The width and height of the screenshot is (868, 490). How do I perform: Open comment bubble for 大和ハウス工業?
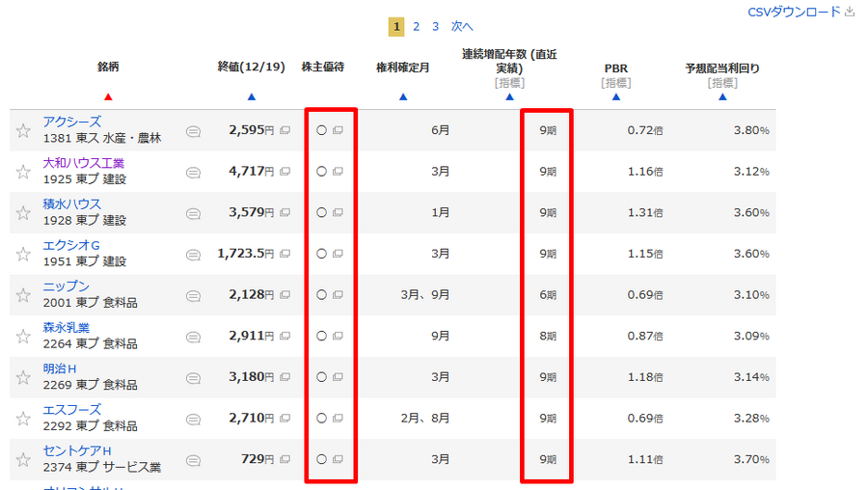pos(193,173)
